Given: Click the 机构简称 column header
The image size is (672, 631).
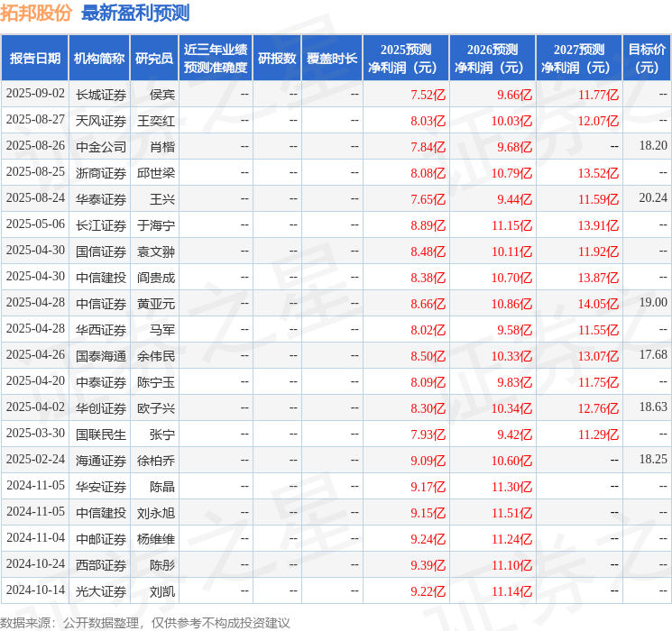Looking at the screenshot, I should [x=99, y=58].
